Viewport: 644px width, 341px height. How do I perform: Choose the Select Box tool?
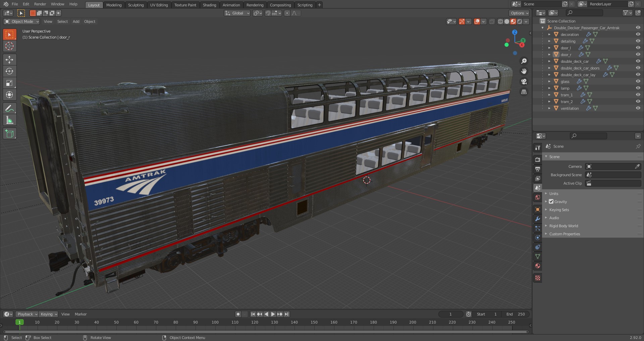point(9,35)
